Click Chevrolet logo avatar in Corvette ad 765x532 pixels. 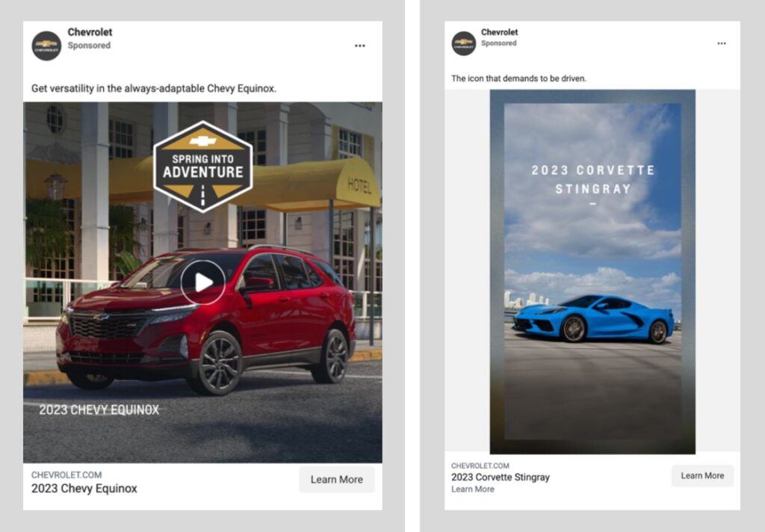pos(463,43)
